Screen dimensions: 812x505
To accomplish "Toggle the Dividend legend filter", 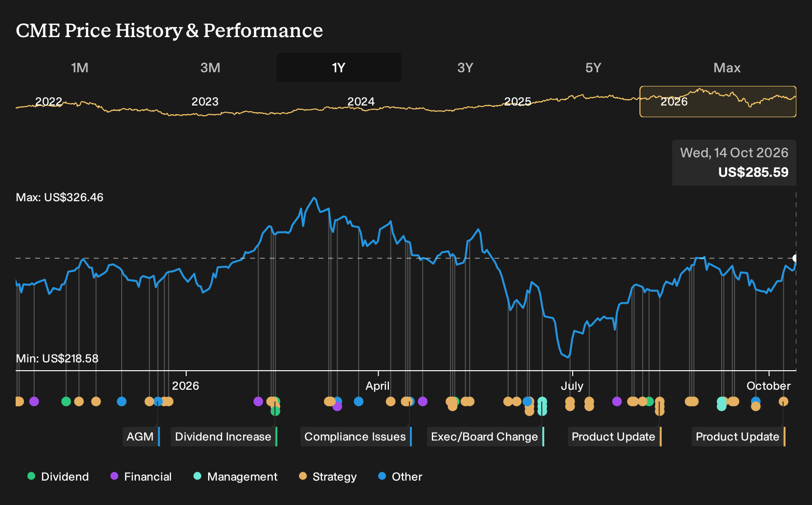I will tap(58, 477).
